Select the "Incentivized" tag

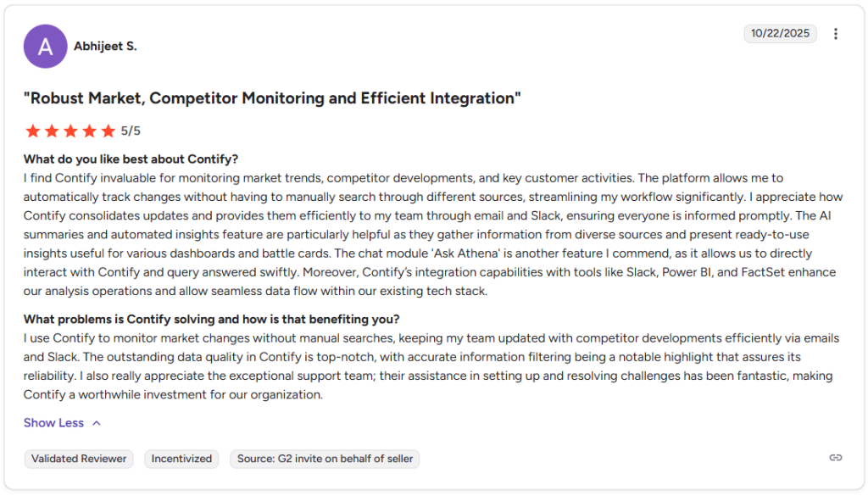point(181,459)
